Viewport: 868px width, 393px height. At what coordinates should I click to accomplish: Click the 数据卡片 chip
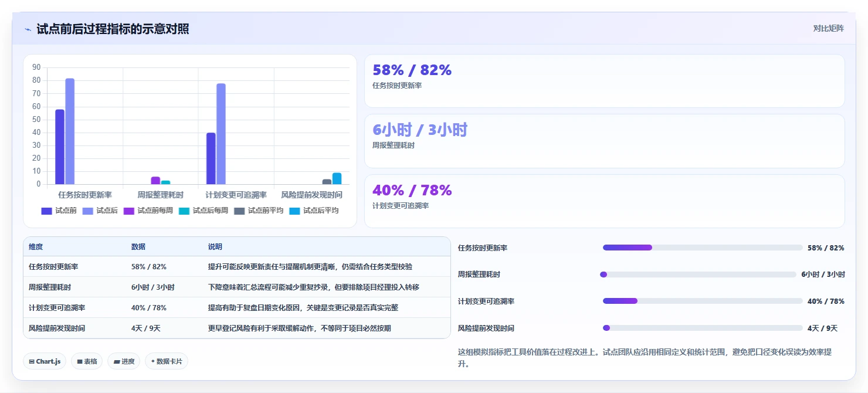pyautogui.click(x=167, y=361)
